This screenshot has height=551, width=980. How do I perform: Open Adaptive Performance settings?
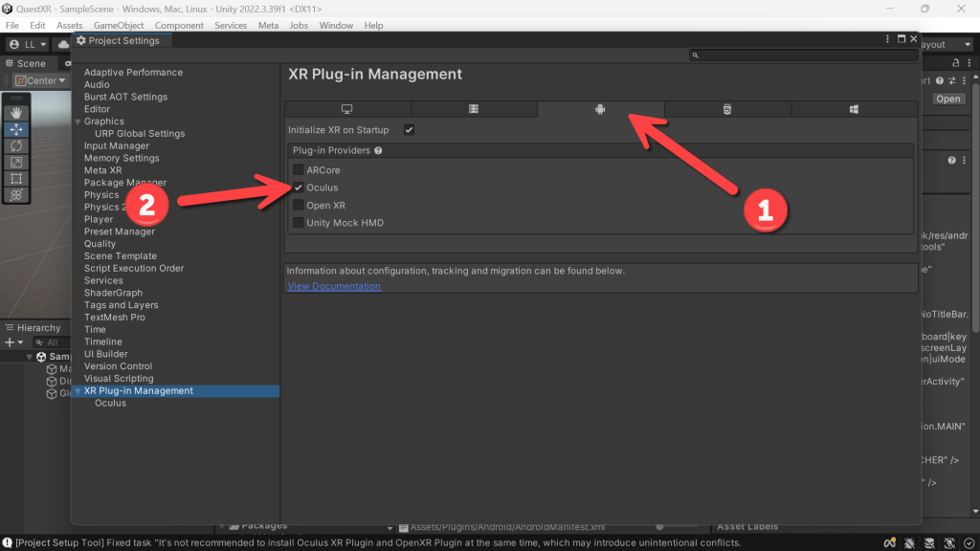133,73
